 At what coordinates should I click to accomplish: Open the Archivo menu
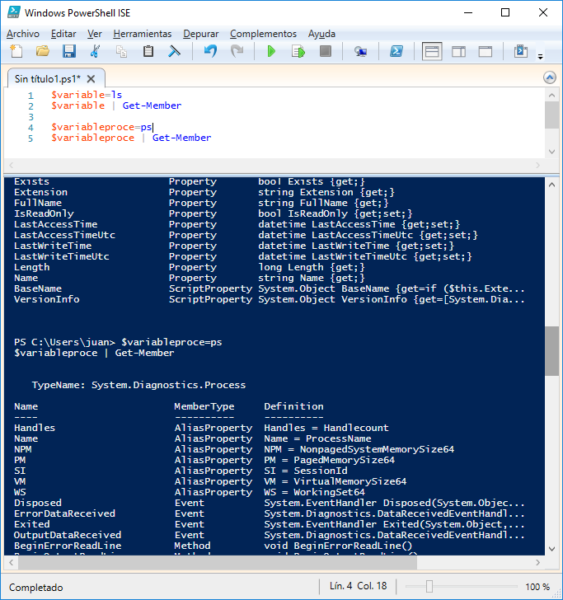[23, 34]
